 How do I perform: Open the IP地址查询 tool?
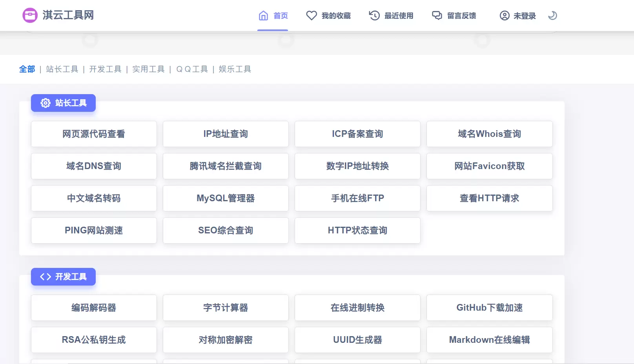[226, 134]
